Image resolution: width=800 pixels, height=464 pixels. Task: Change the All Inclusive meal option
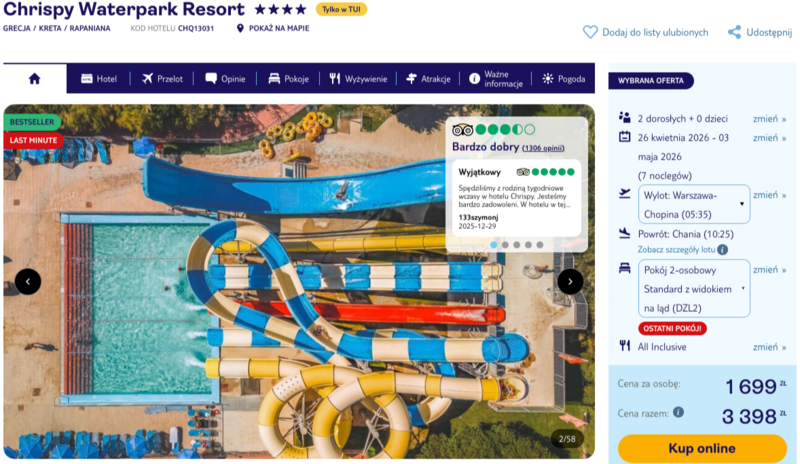tap(769, 347)
